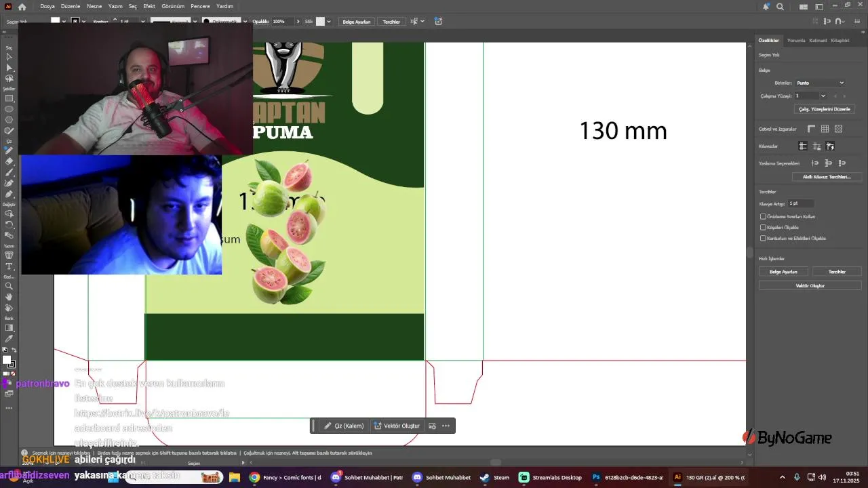Select the Gradient tool

[x=9, y=328]
